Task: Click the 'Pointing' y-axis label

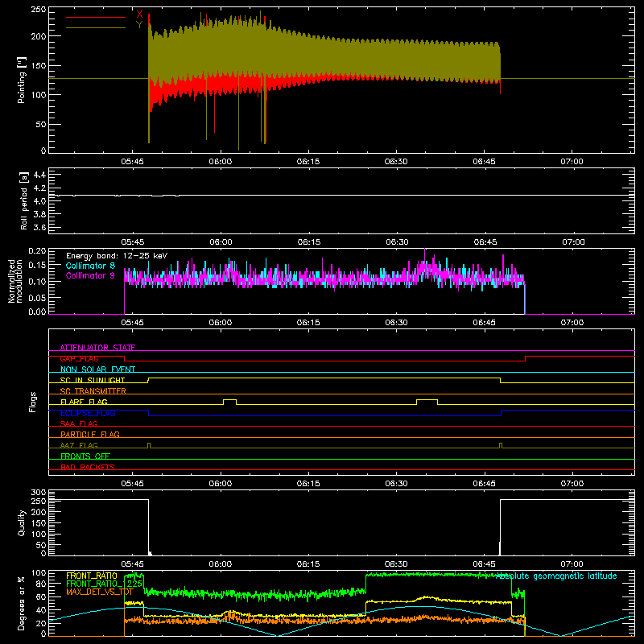Action: (22, 80)
